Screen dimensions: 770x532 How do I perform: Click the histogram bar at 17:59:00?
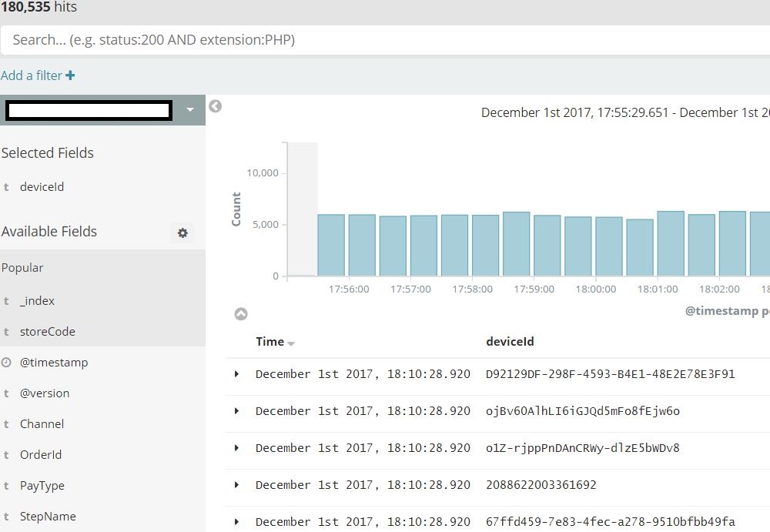tap(547, 246)
